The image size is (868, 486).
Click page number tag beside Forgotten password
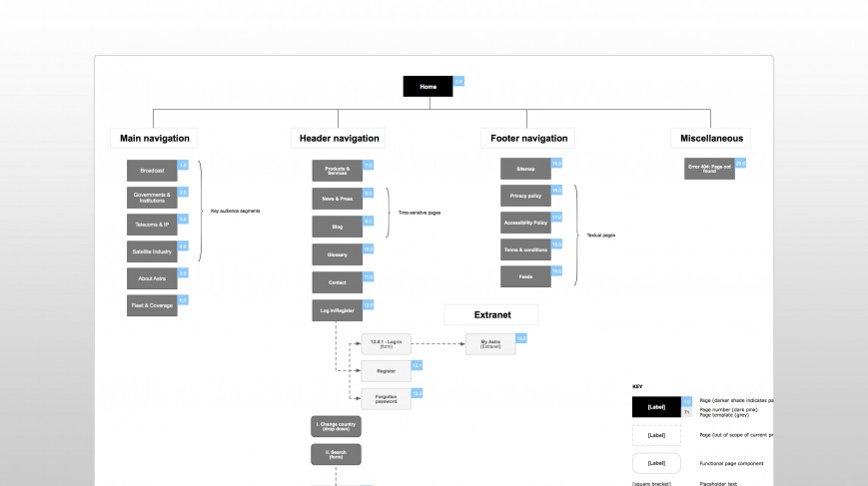click(x=417, y=393)
